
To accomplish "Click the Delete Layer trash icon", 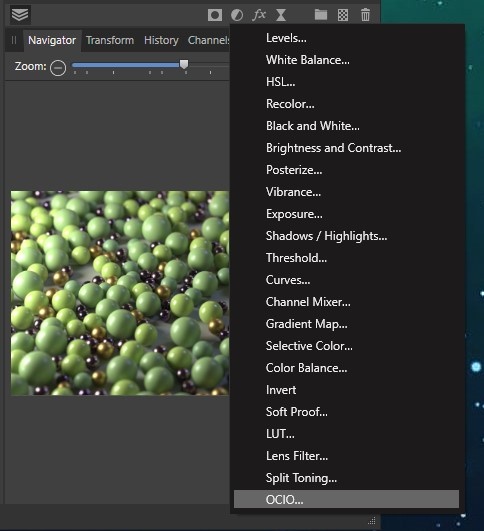I will 365,15.
